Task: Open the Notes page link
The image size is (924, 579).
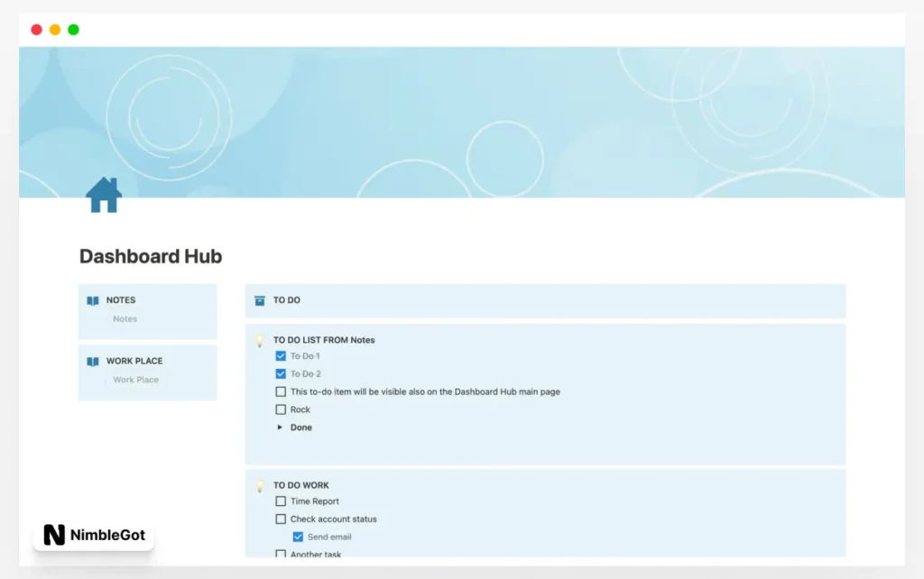Action: [x=125, y=318]
